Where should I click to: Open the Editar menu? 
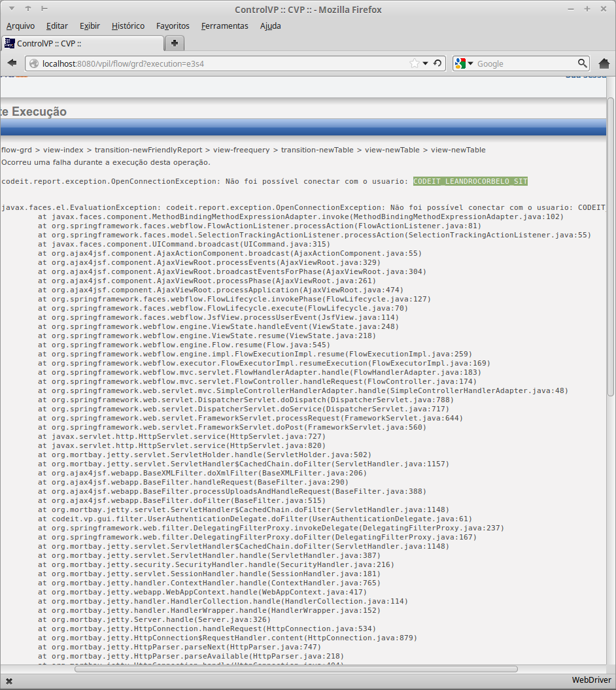tap(57, 26)
